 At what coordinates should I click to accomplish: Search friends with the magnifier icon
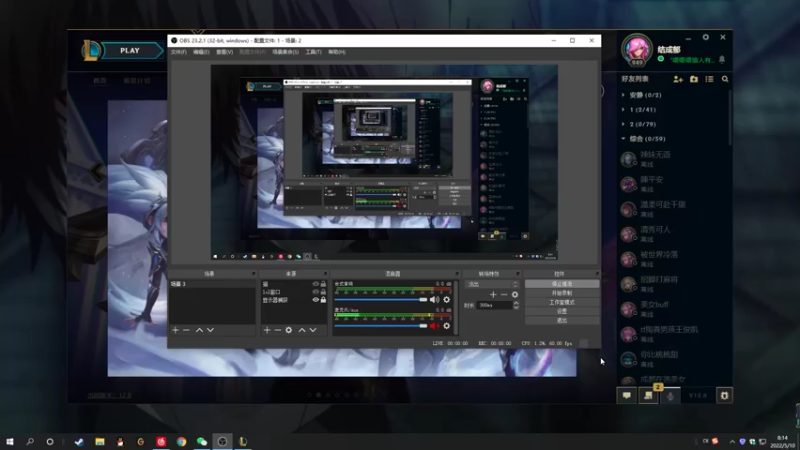pos(725,79)
